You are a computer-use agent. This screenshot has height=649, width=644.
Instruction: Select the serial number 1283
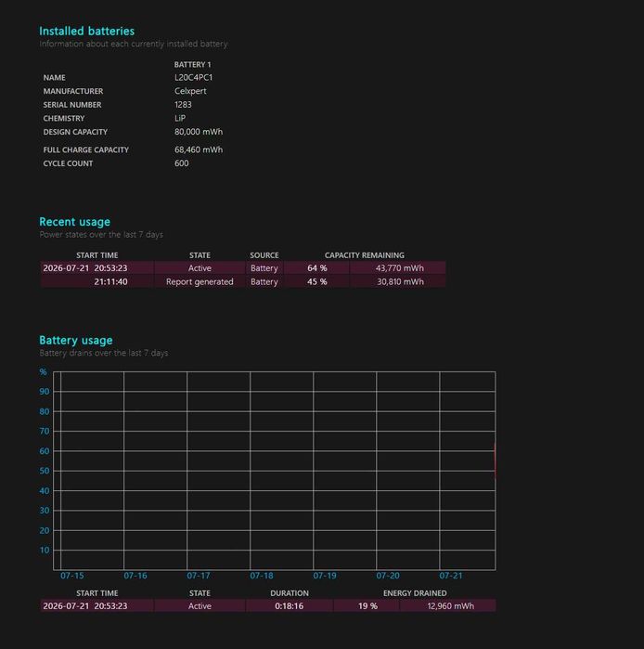click(183, 105)
